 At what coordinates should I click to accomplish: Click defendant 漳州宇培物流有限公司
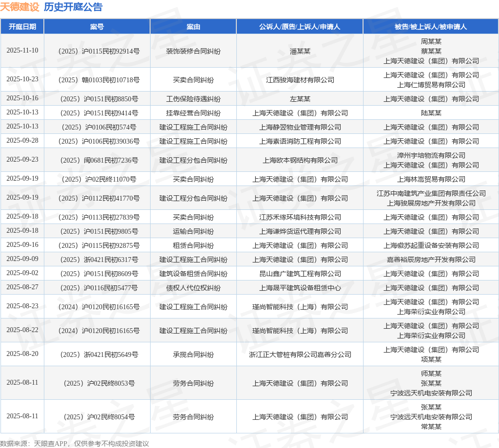431,155
